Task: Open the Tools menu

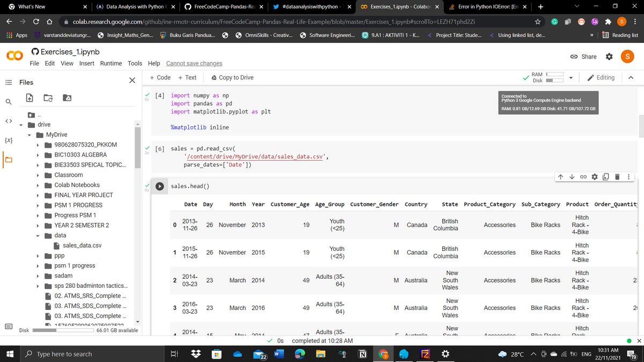Action: [x=135, y=63]
